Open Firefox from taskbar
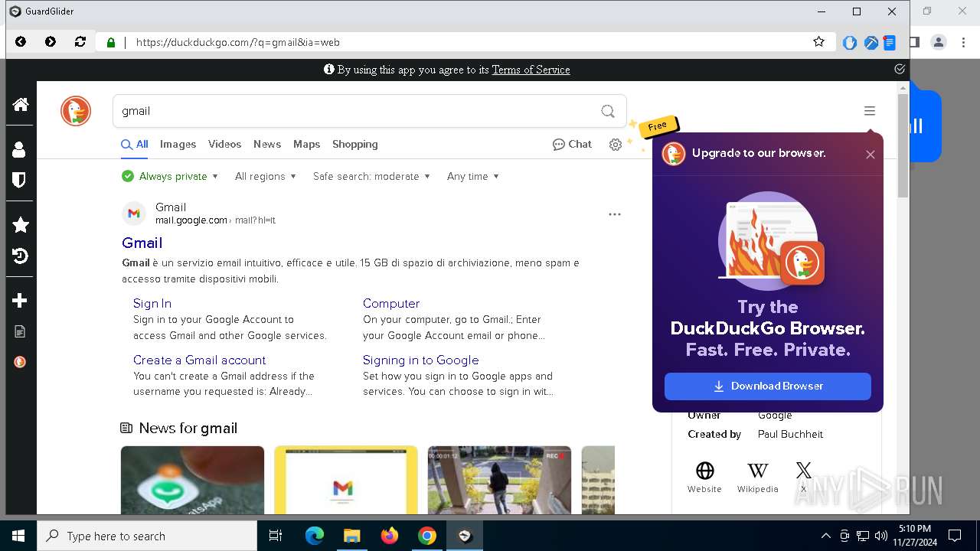This screenshot has width=980, height=551. click(x=390, y=536)
